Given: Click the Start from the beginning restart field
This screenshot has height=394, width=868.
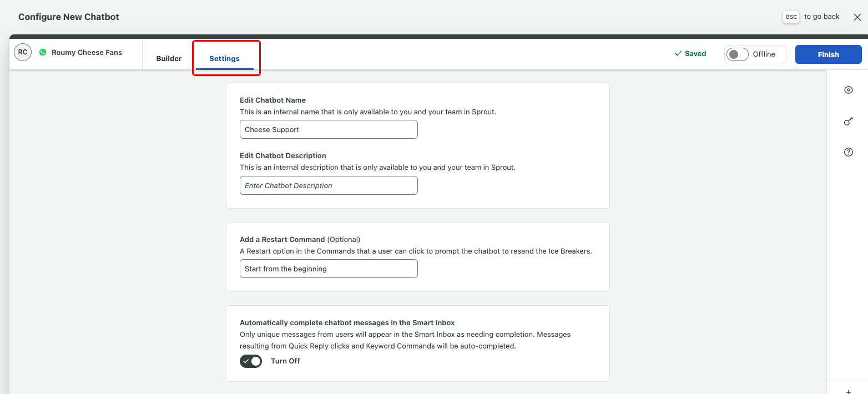Looking at the screenshot, I should (329, 269).
